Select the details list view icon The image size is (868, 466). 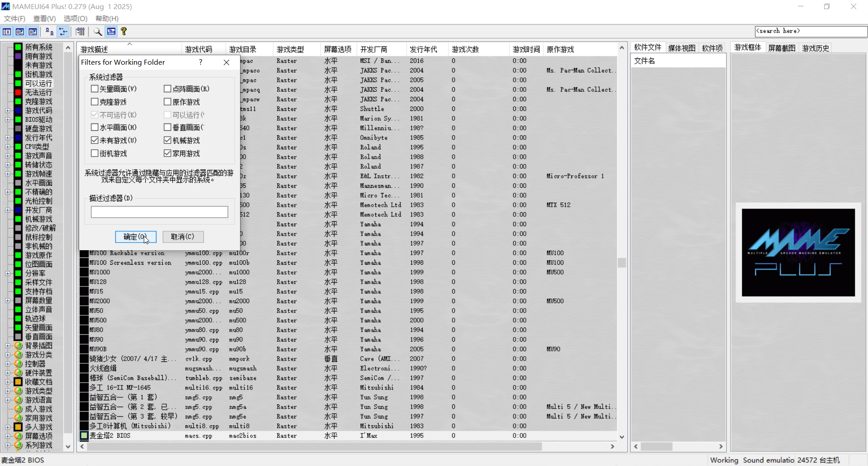(80, 32)
